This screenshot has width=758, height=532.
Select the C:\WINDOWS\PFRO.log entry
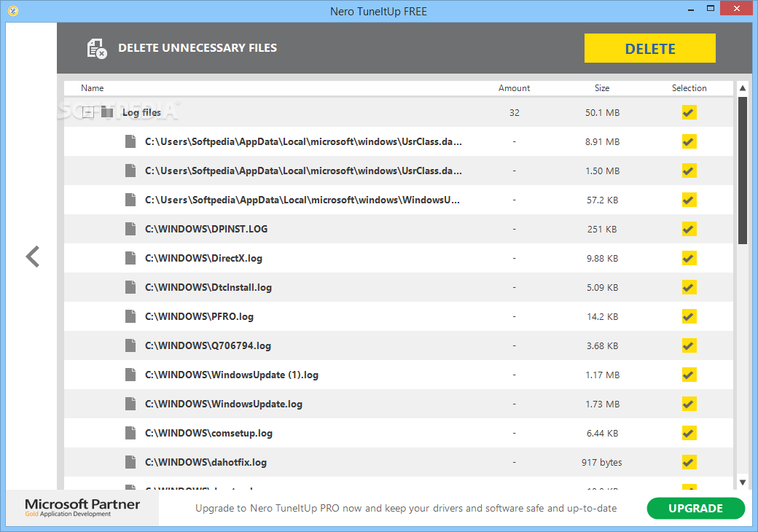point(199,316)
